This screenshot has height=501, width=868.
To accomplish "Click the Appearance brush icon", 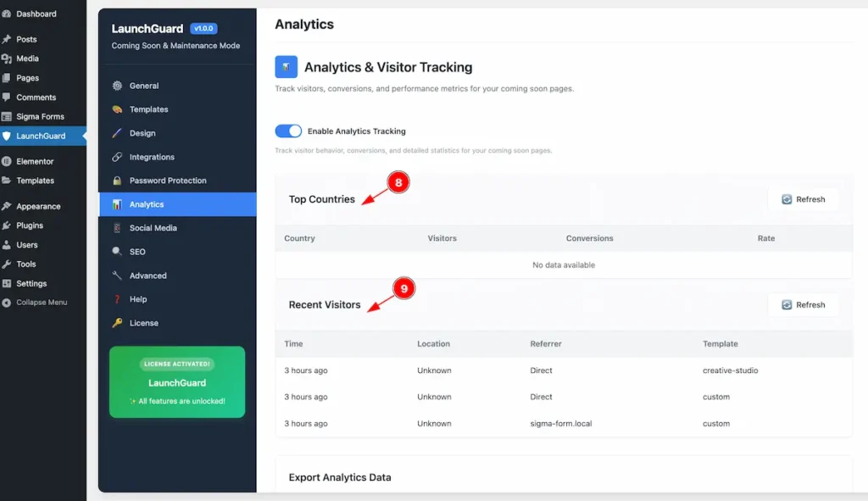I will [x=7, y=207].
